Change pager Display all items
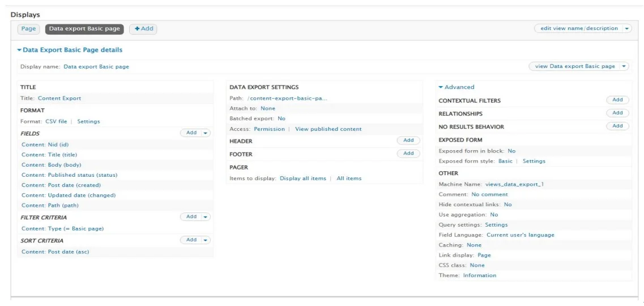 pos(303,178)
